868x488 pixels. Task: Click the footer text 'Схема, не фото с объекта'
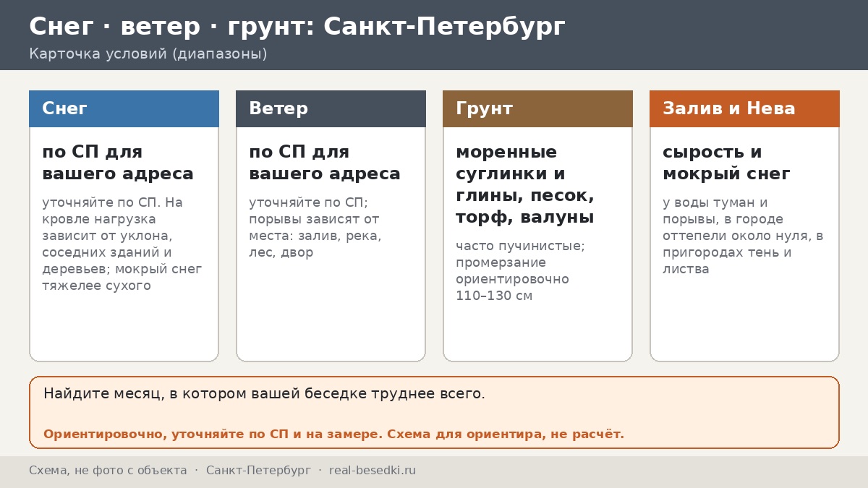tap(108, 471)
